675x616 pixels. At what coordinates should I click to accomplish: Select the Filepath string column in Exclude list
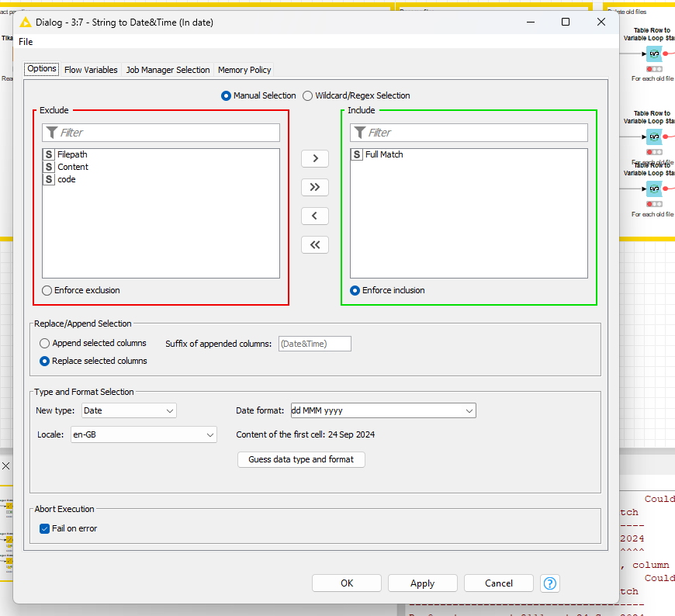pyautogui.click(x=71, y=154)
